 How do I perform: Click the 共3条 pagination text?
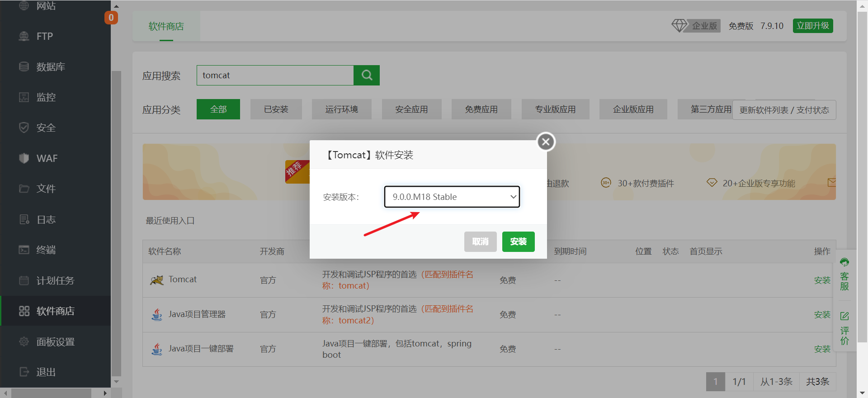(x=817, y=382)
